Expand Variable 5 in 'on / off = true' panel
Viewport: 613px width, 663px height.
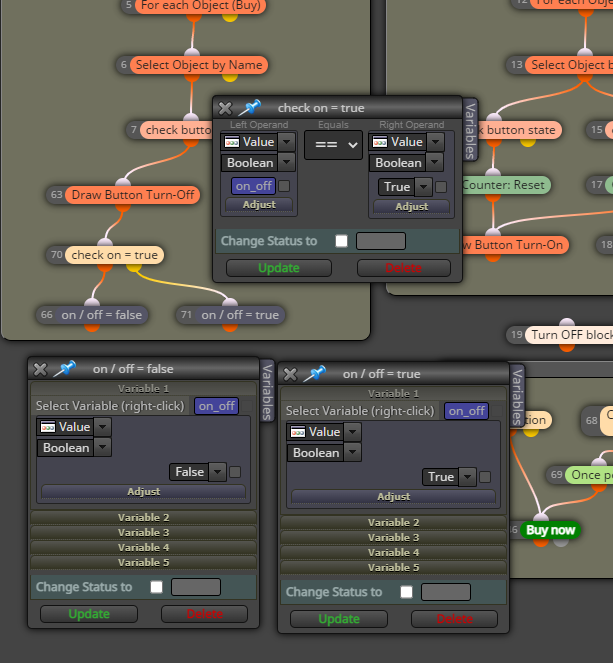coord(394,567)
